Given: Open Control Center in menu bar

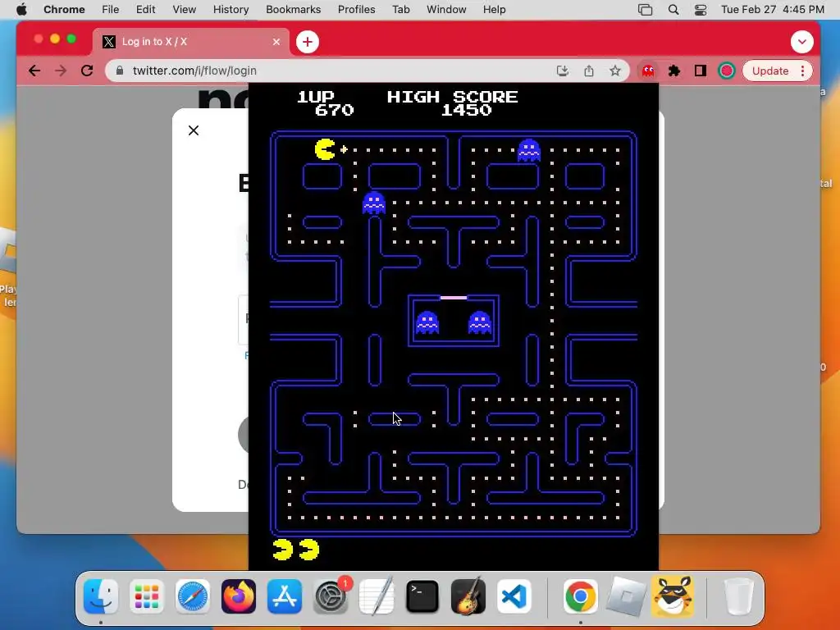Looking at the screenshot, I should point(701,10).
